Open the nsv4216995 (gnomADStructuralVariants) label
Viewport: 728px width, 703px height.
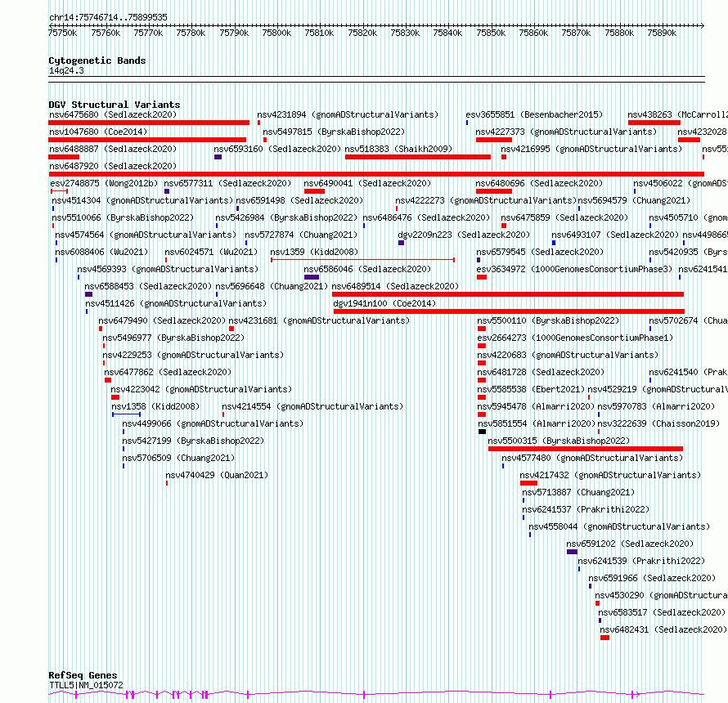pyautogui.click(x=591, y=149)
